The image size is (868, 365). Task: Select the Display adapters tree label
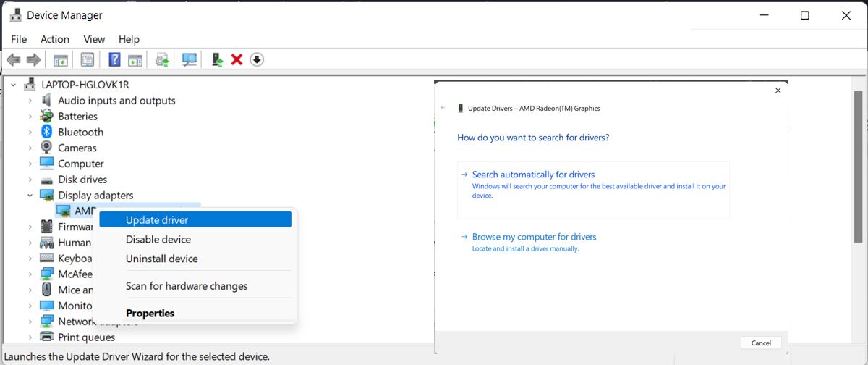pos(95,195)
